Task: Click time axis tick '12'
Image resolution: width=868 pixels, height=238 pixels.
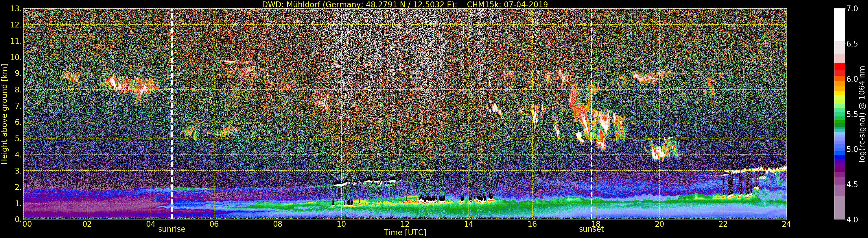Action: 405,224
